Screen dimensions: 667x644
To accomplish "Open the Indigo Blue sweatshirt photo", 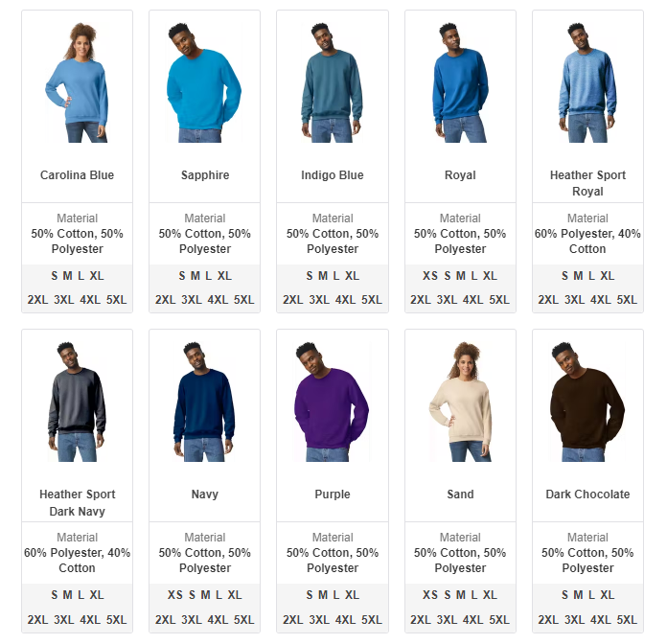I will coord(333,82).
